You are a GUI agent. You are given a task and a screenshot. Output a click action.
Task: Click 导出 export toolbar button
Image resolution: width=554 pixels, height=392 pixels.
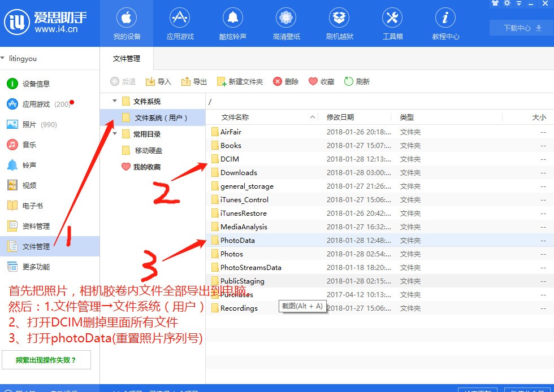194,81
